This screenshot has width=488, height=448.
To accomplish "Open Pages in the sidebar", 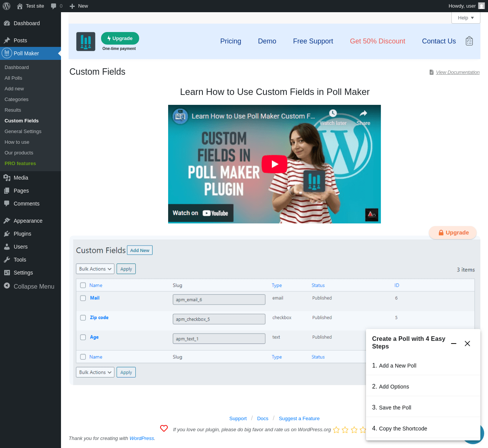I will tap(30, 191).
